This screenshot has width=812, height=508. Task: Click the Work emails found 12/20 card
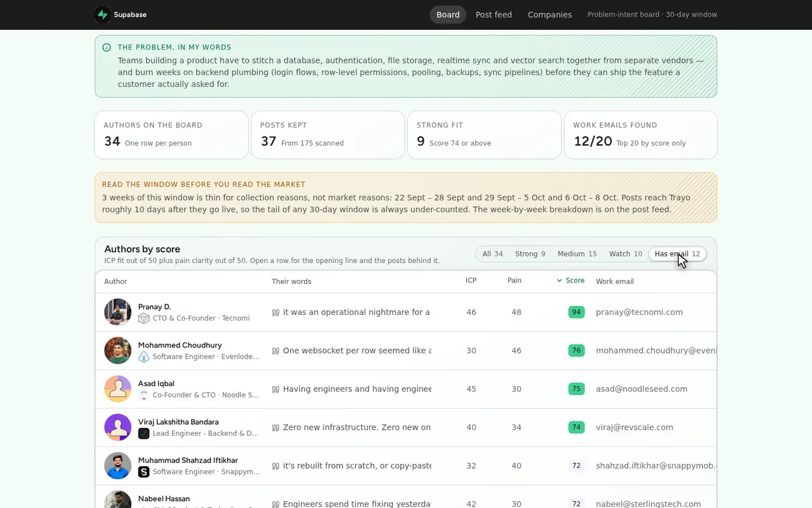[641, 135]
